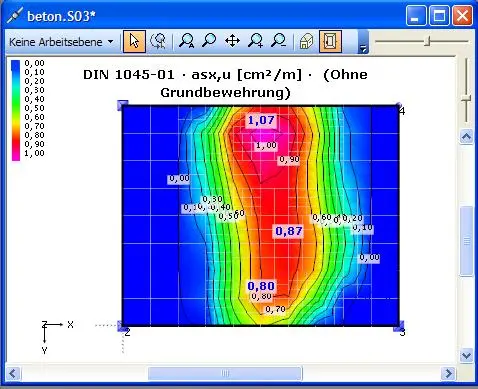Toggle the highlighted plan view button
This screenshot has height=389, width=478.
(330, 42)
